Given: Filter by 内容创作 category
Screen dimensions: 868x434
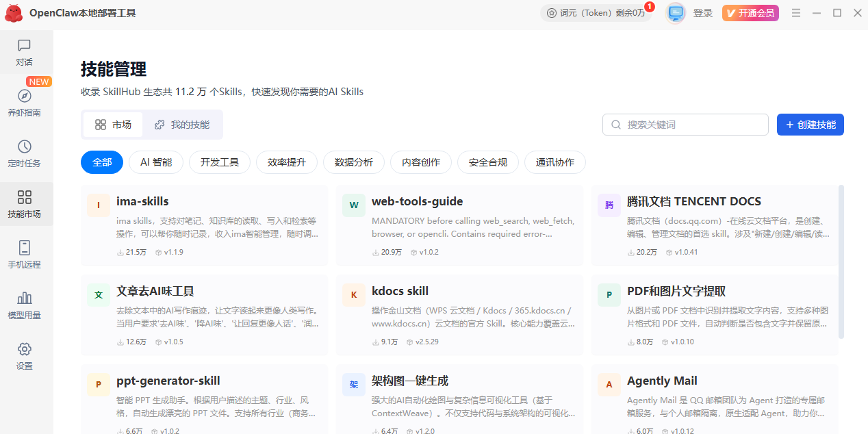Looking at the screenshot, I should (421, 162).
